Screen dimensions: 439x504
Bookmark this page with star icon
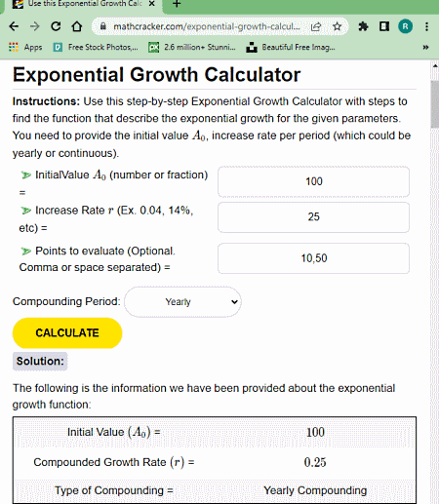coord(338,26)
